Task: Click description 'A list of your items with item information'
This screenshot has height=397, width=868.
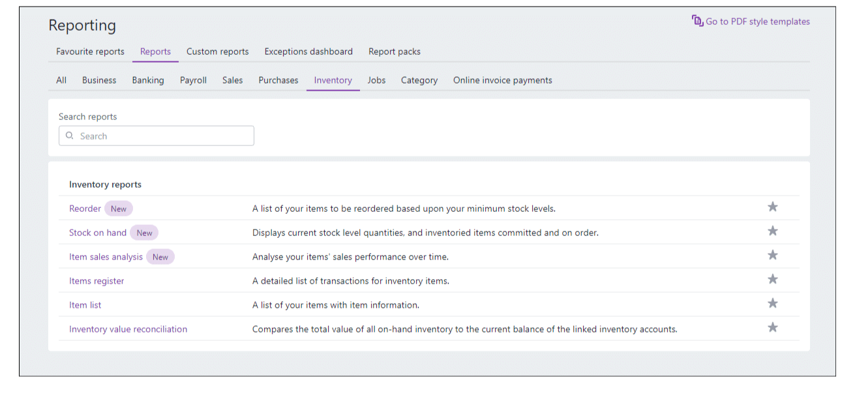Action: coord(336,305)
